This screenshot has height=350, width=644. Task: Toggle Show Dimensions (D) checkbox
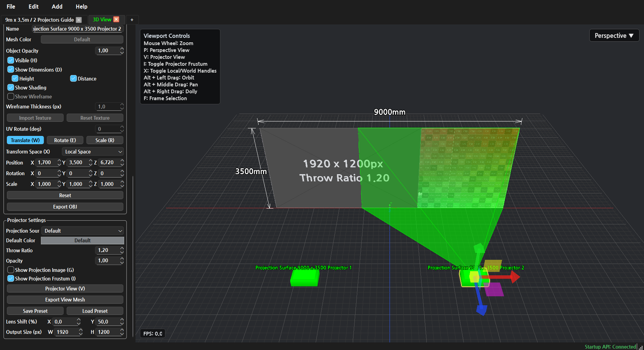pyautogui.click(x=11, y=70)
